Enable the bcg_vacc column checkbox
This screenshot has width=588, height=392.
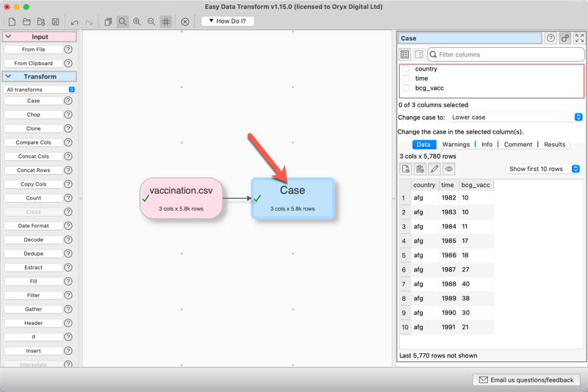[406, 88]
